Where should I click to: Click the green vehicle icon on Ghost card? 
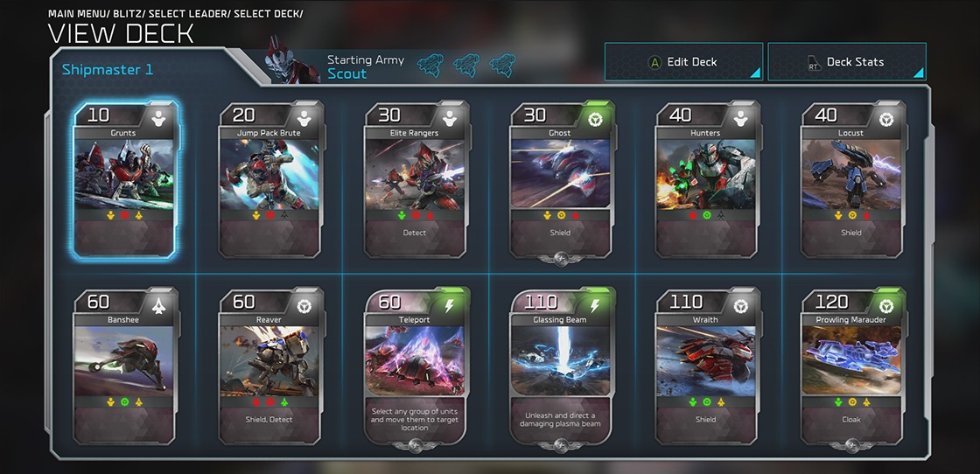click(595, 118)
